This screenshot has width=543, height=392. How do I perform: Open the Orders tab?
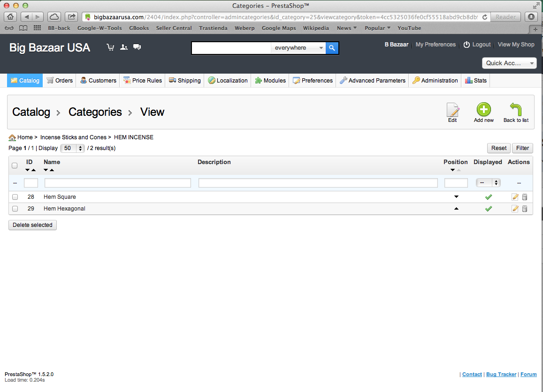pyautogui.click(x=60, y=80)
